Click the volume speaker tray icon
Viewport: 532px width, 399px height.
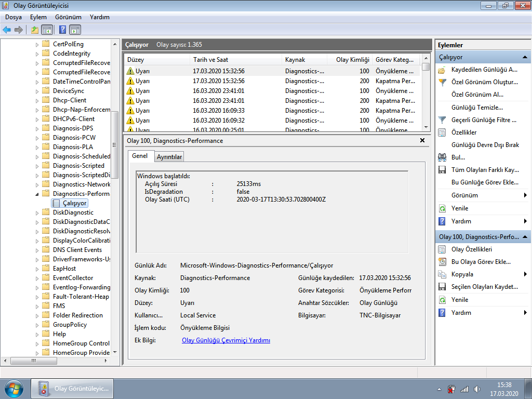point(477,389)
